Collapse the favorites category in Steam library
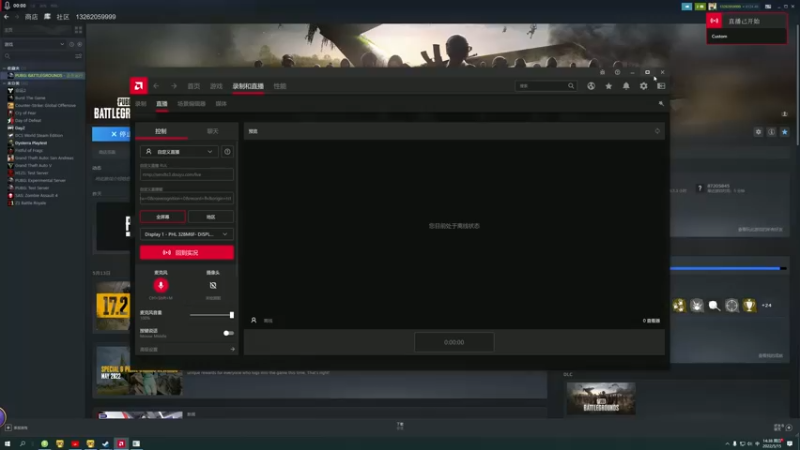 coord(5,68)
